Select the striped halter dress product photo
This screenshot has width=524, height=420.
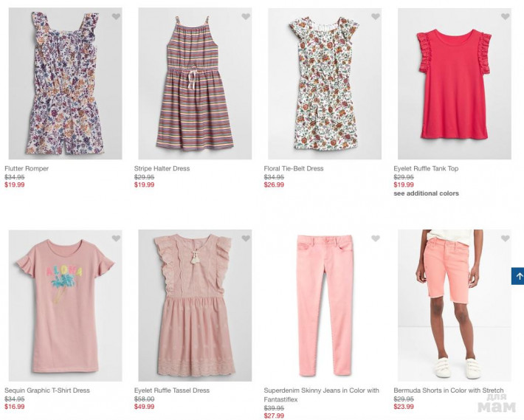pyautogui.click(x=195, y=83)
